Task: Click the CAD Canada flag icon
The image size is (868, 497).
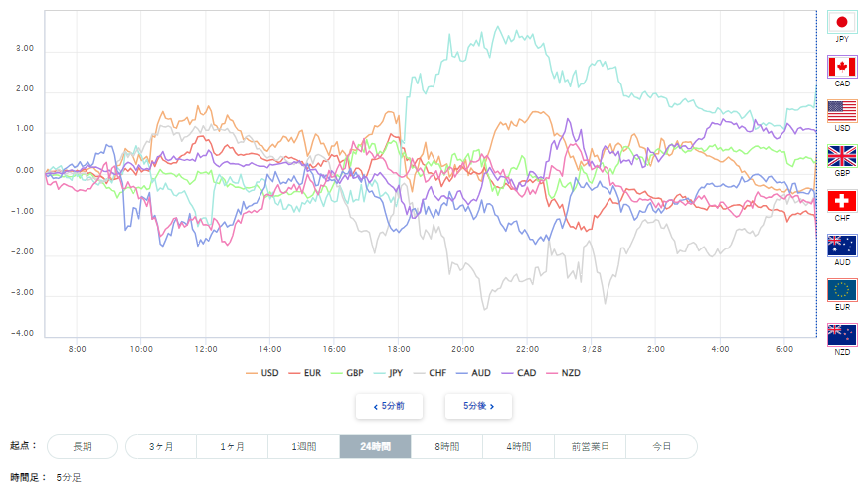Action: (842, 67)
